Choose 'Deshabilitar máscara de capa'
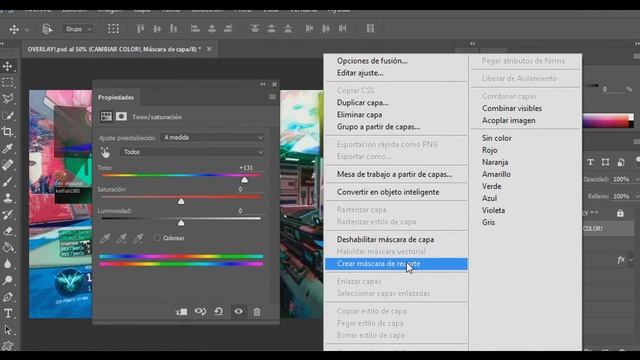Screen dimensions: 640x360 [x=385, y=240]
